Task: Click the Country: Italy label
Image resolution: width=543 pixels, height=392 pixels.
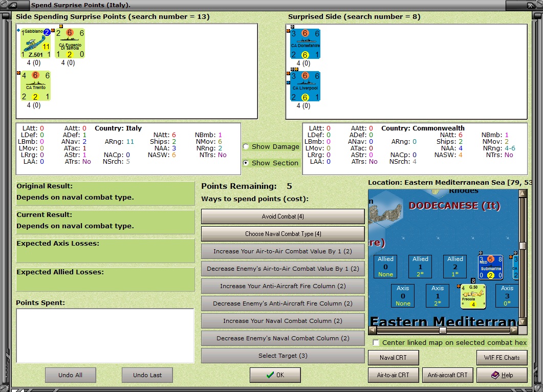Action: tap(118, 128)
